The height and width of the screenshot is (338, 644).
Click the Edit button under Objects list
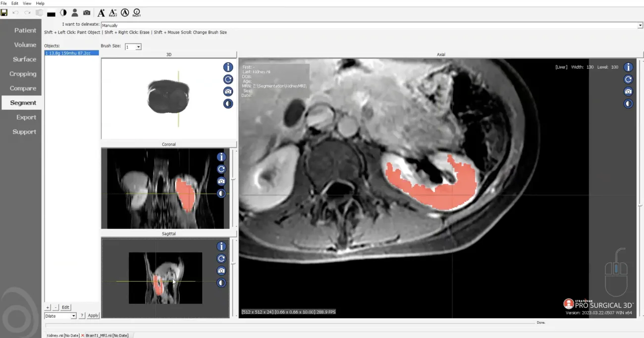tap(65, 307)
